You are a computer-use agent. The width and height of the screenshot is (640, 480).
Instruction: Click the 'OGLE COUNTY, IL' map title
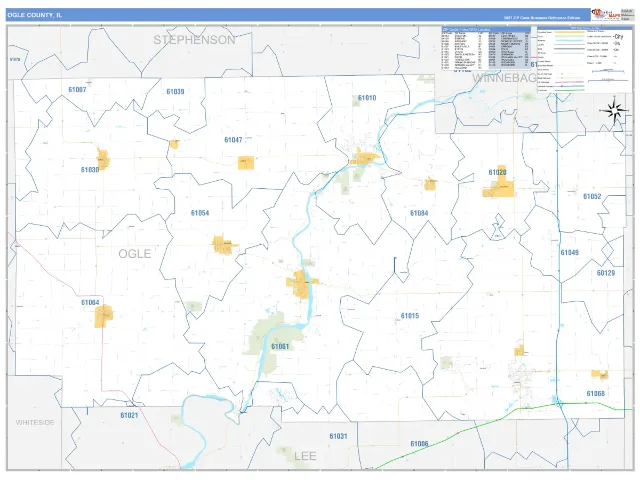pos(35,15)
